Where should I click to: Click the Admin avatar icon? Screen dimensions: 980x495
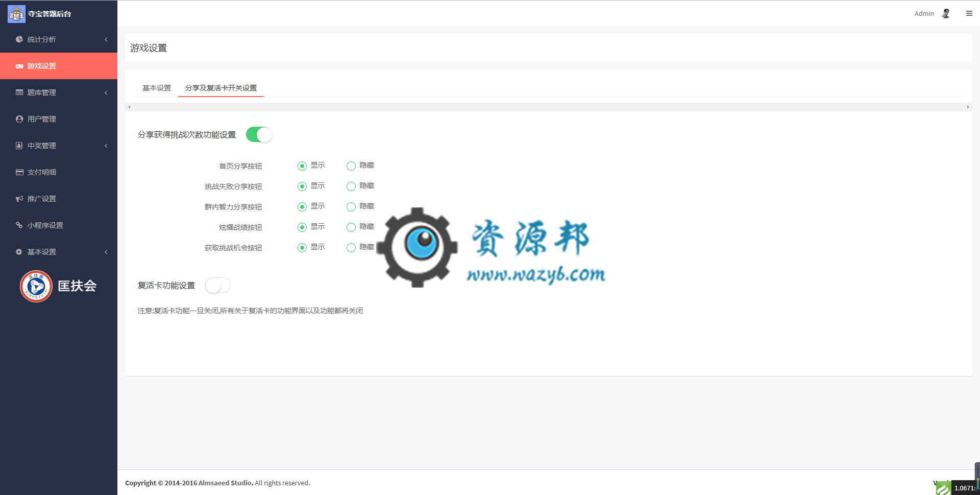[946, 14]
